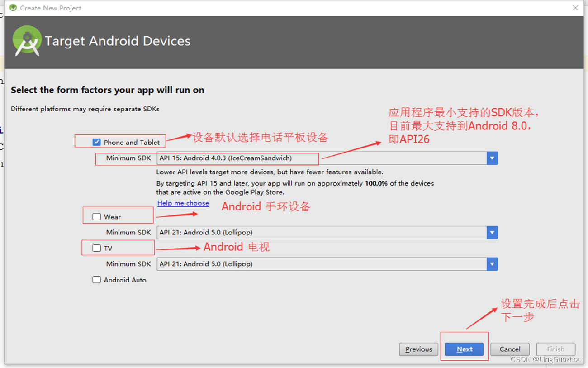
Task: Click the 'Lower API levels target more devices' text
Action: pos(270,172)
